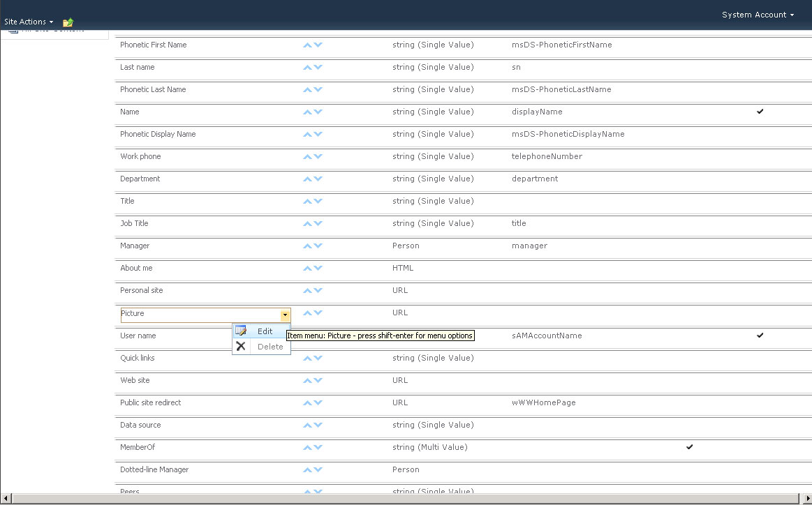
Task: Click the msDS-PhoneticFirstName mapping text
Action: tap(562, 45)
